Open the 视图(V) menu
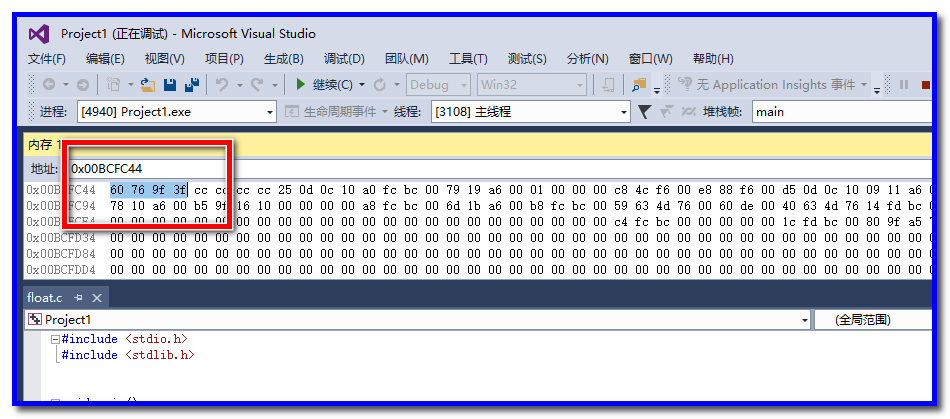This screenshot has width=950, height=419. pyautogui.click(x=165, y=59)
